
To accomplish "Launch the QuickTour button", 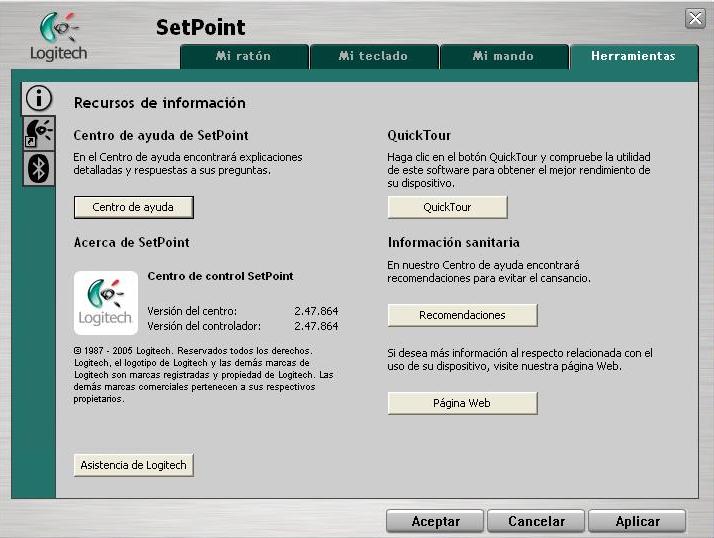I will [x=447, y=207].
